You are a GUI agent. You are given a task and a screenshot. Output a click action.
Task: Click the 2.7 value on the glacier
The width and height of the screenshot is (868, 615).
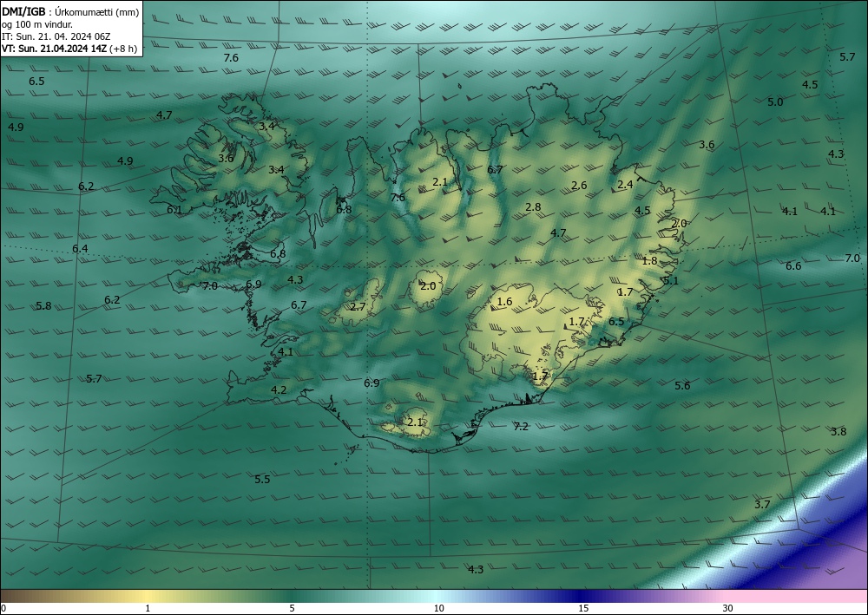(x=358, y=306)
